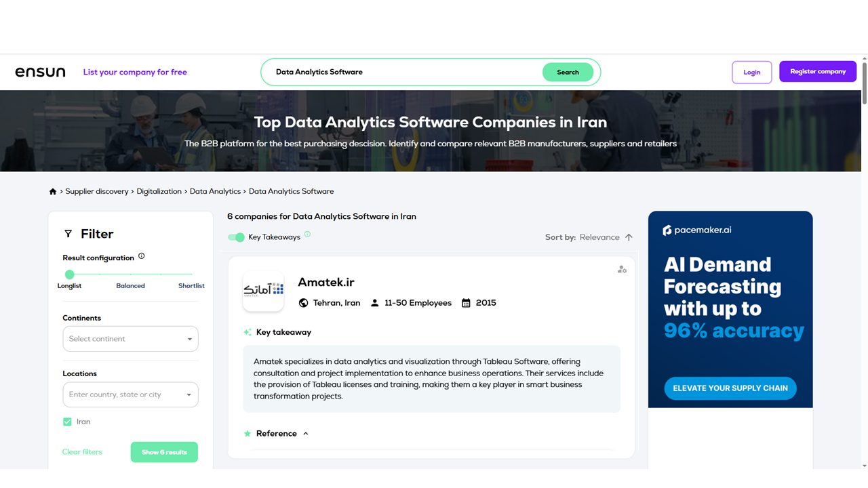
Task: Click the user settings icon on Amatek card
Action: (x=622, y=270)
